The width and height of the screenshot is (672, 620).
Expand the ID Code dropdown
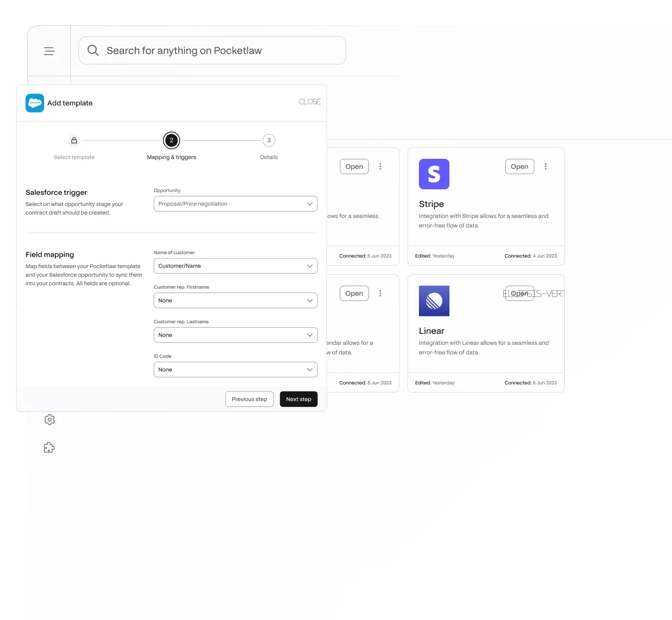coord(235,370)
